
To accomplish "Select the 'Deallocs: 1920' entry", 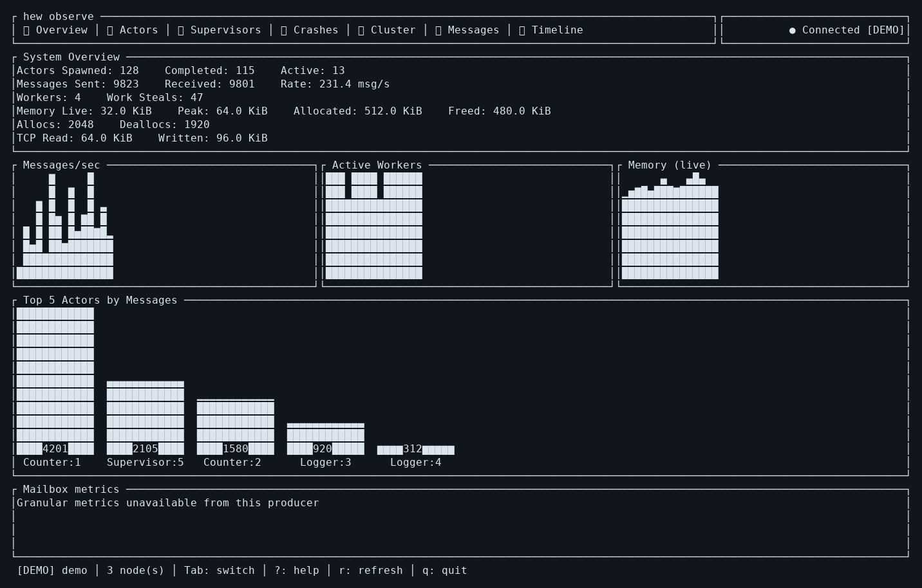I will 165,125.
